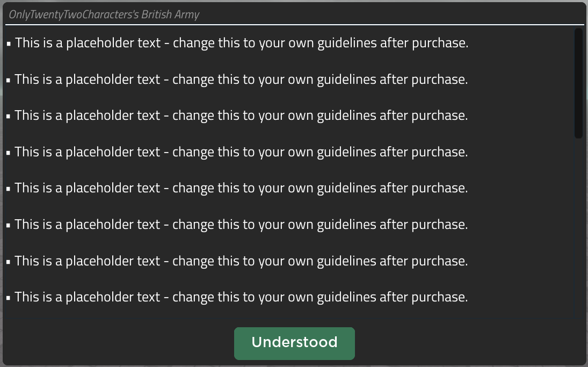Click the "OnlyTwentyTwoCharacters's British Army" title
Viewport: 588px width, 367px height.
pos(104,15)
